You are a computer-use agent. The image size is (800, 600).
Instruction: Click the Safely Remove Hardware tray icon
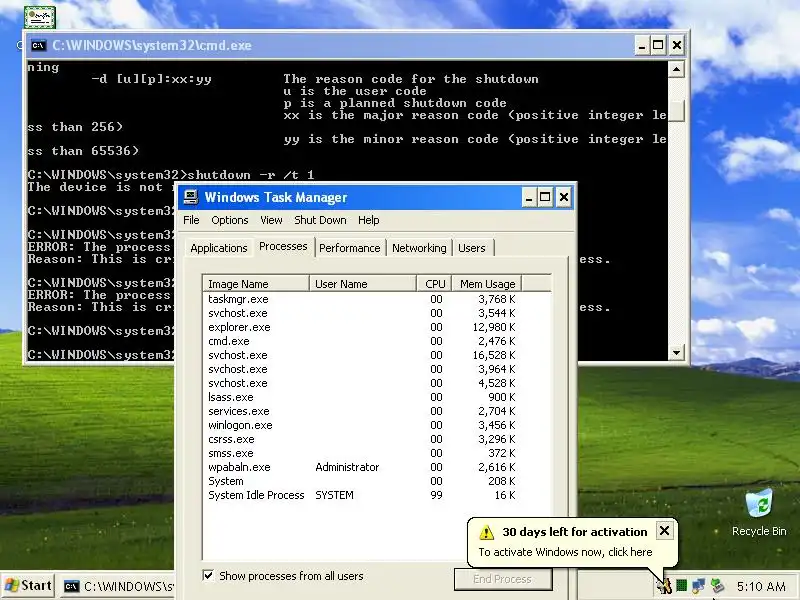point(717,586)
